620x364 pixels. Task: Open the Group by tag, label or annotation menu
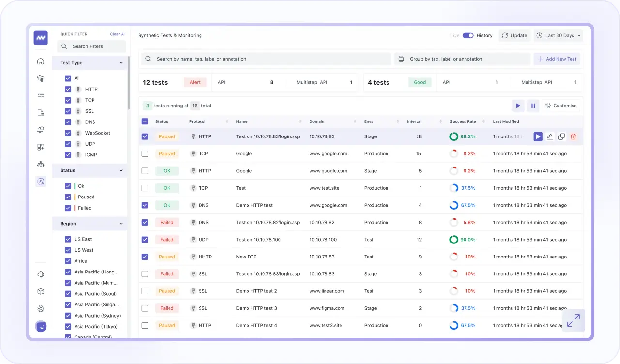[x=461, y=59]
